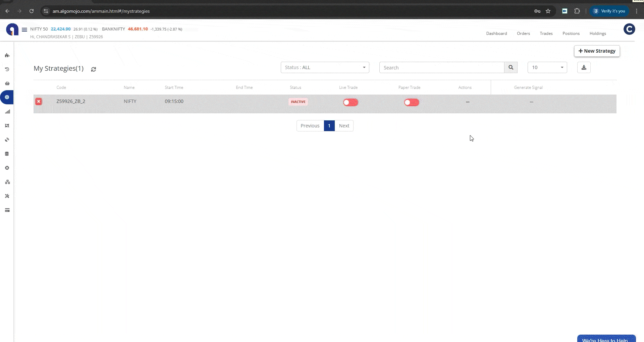Open the Status: ALL dropdown
644x342 pixels.
coord(325,67)
